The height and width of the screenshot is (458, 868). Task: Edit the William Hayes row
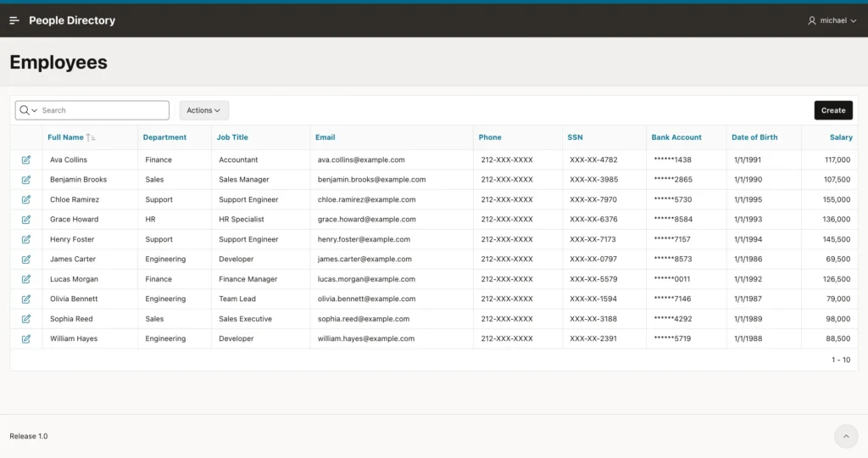coord(26,339)
